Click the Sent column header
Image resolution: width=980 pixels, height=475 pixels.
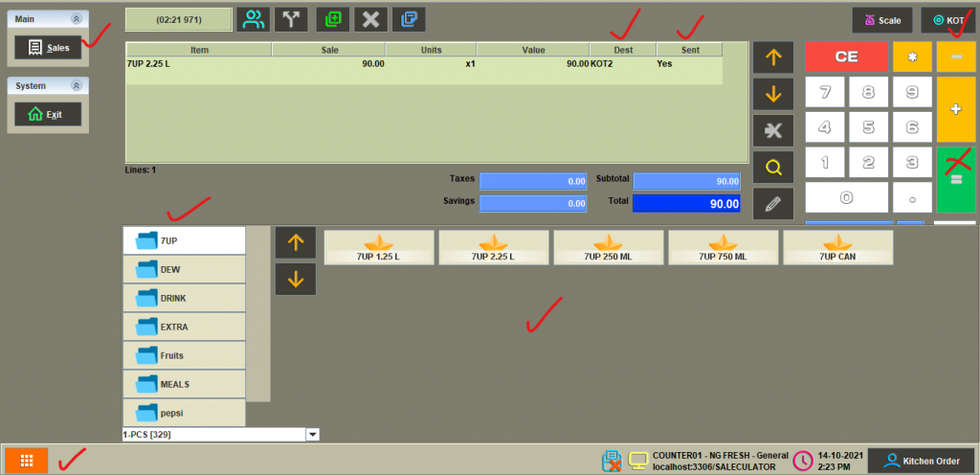click(689, 50)
